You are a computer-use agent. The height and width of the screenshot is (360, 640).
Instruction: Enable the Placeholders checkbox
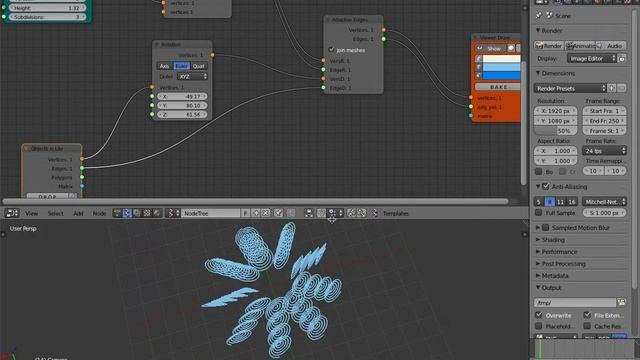tap(539, 326)
